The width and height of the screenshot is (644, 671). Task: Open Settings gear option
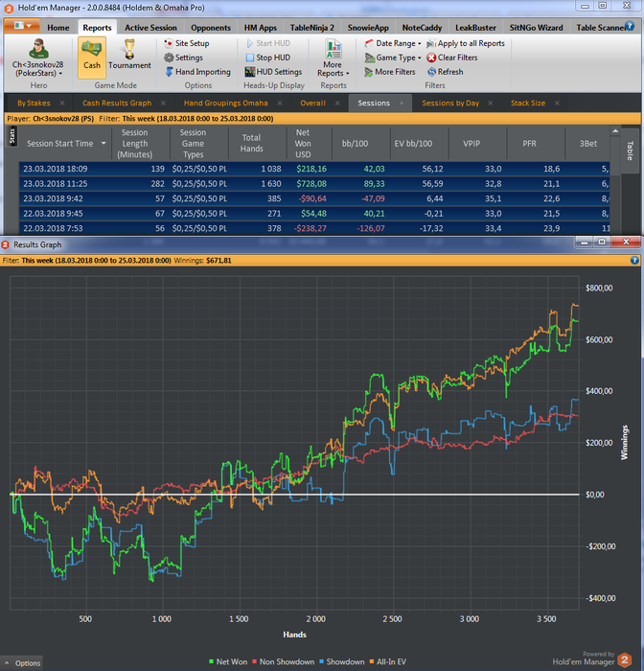tap(184, 58)
